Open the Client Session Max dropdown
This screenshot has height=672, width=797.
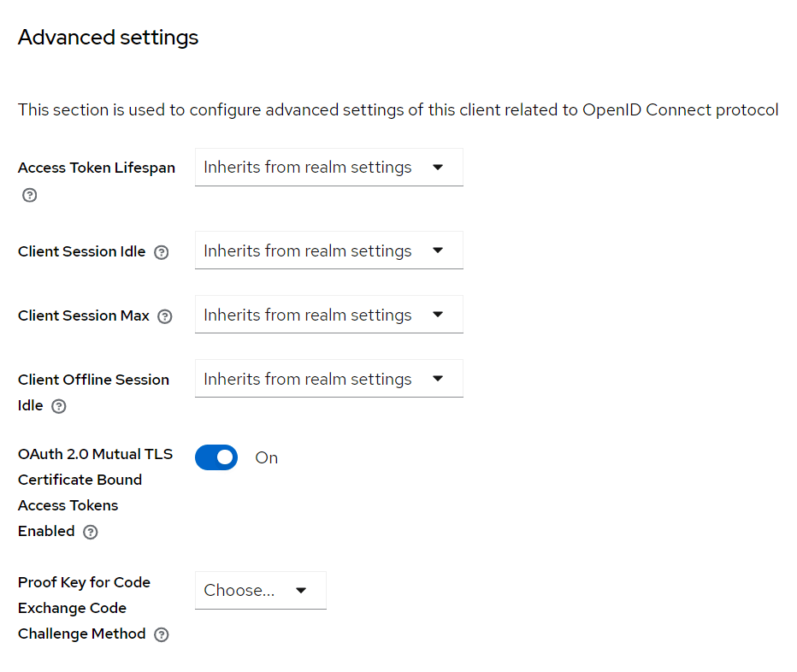tap(328, 315)
